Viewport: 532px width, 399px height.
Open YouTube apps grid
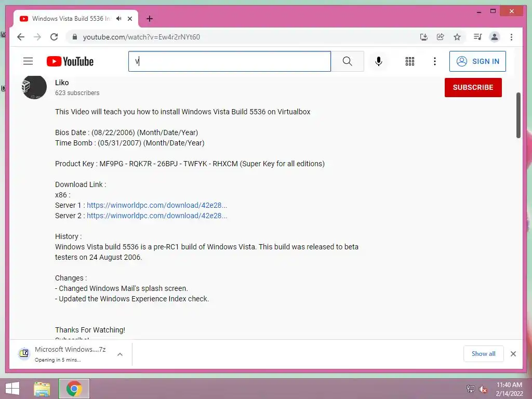pyautogui.click(x=410, y=61)
